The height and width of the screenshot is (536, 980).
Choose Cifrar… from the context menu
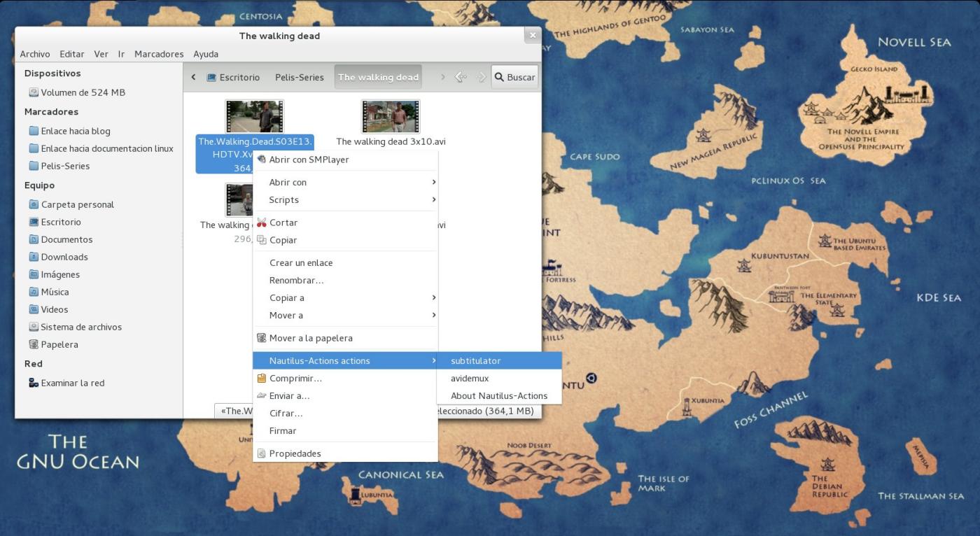345,414
